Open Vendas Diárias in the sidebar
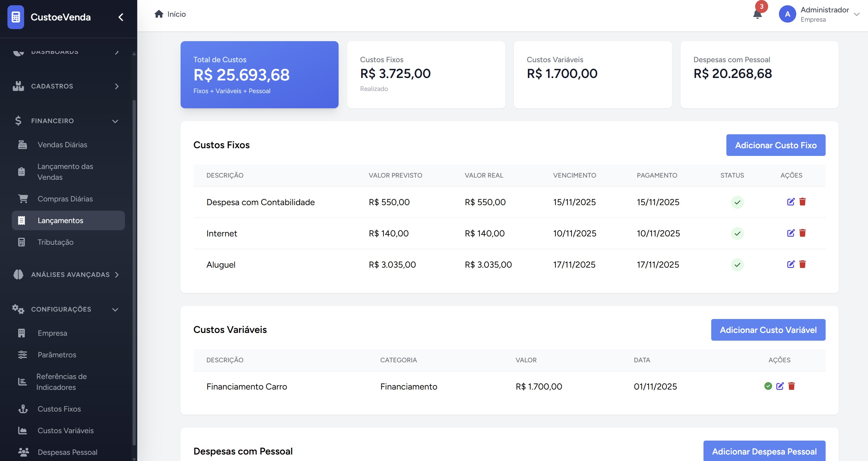This screenshot has width=868, height=461. coord(62,145)
